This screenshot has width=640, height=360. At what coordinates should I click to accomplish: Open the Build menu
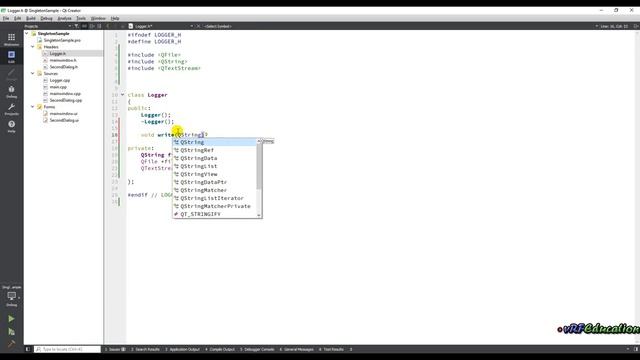(31, 18)
